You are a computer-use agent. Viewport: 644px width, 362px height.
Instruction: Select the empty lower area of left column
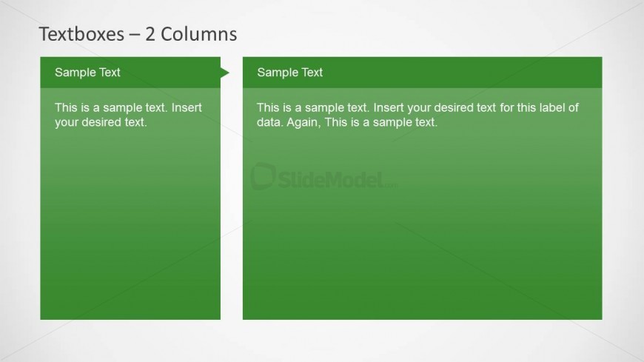pos(130,244)
